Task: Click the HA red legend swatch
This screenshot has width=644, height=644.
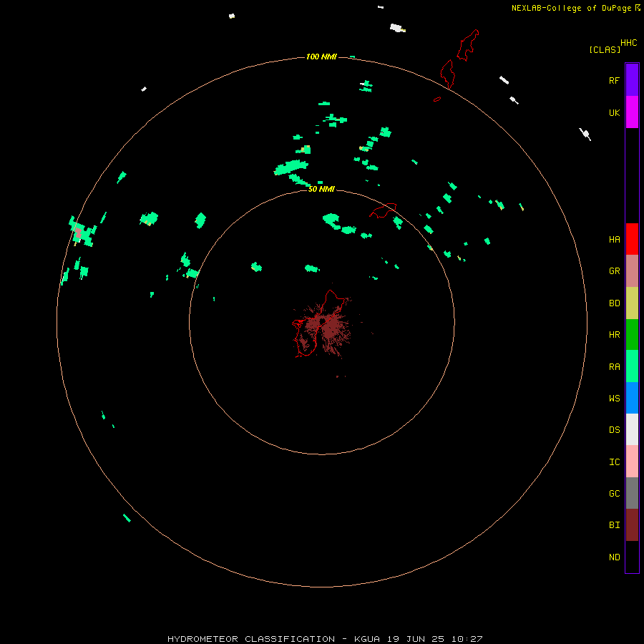Action: tap(632, 239)
